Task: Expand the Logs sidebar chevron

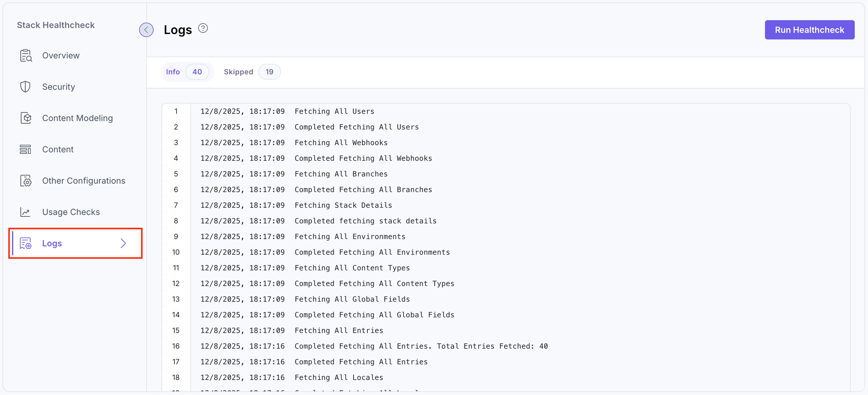Action: (x=123, y=243)
